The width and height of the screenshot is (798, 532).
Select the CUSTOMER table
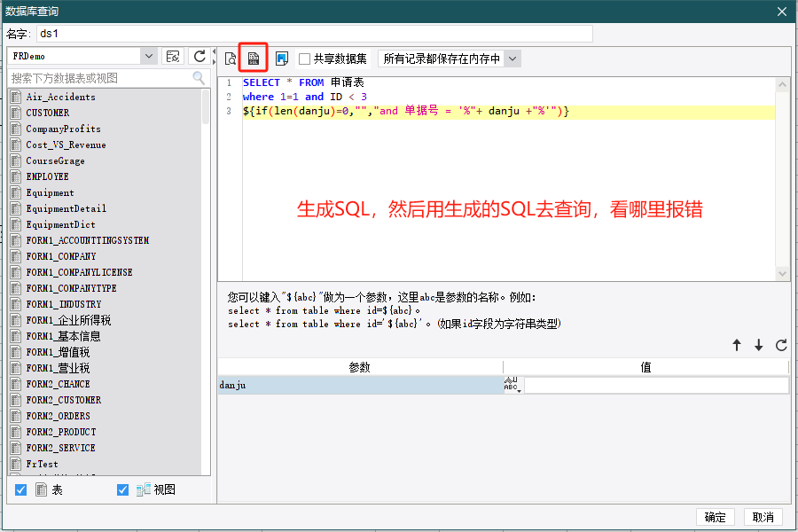pyautogui.click(x=47, y=113)
